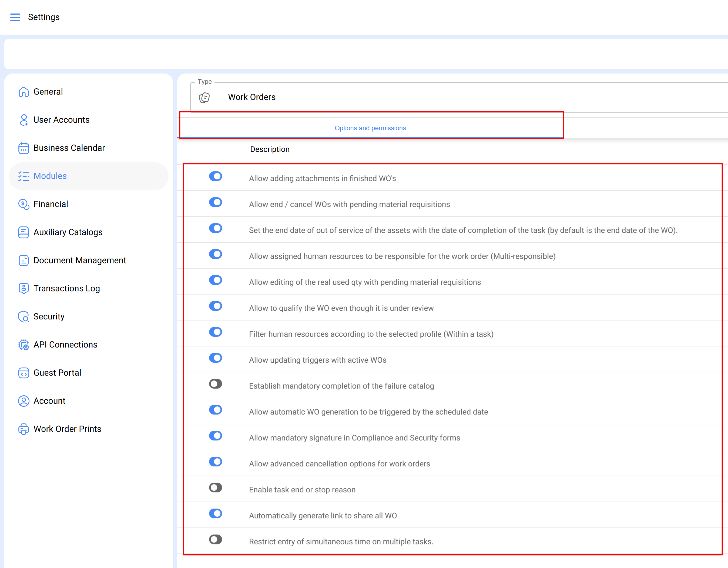This screenshot has width=728, height=568.
Task: Disable adding attachments in finished WO's
Action: 215,176
